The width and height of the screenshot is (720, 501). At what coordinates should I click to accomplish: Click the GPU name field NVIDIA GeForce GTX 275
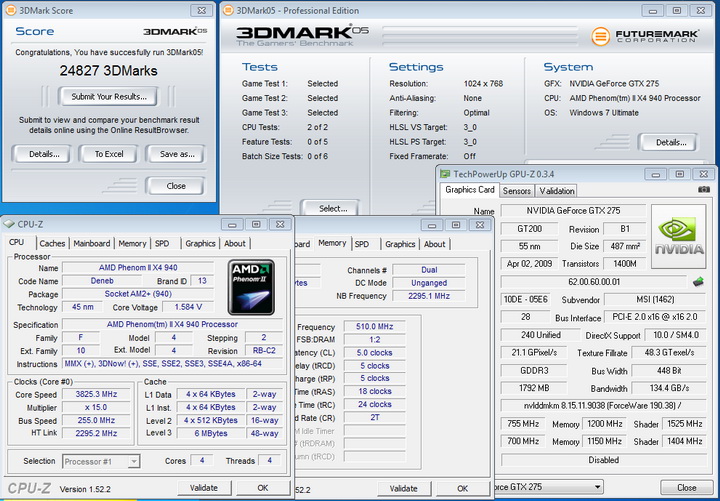click(573, 211)
